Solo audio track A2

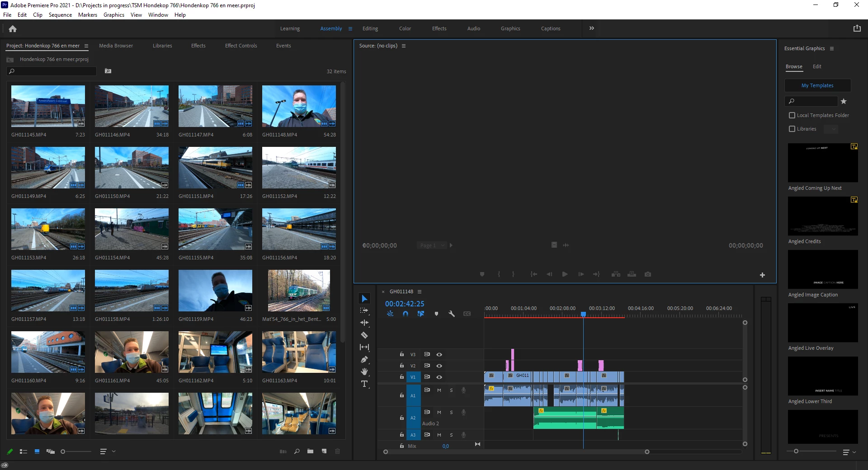(451, 412)
